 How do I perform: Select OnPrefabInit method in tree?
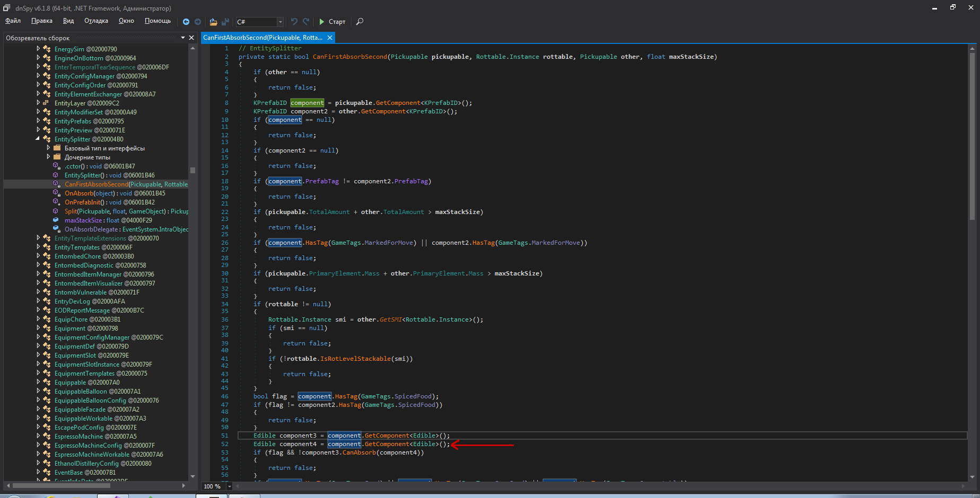pyautogui.click(x=82, y=202)
